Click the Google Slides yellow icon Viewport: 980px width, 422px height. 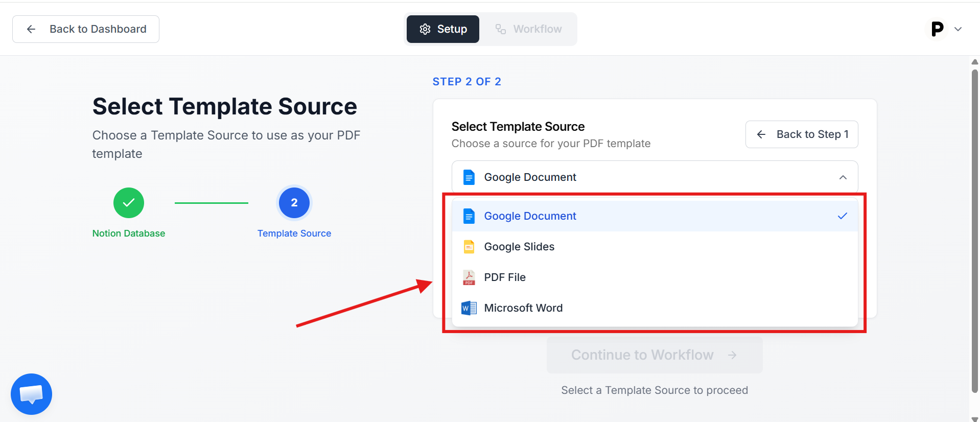click(469, 247)
